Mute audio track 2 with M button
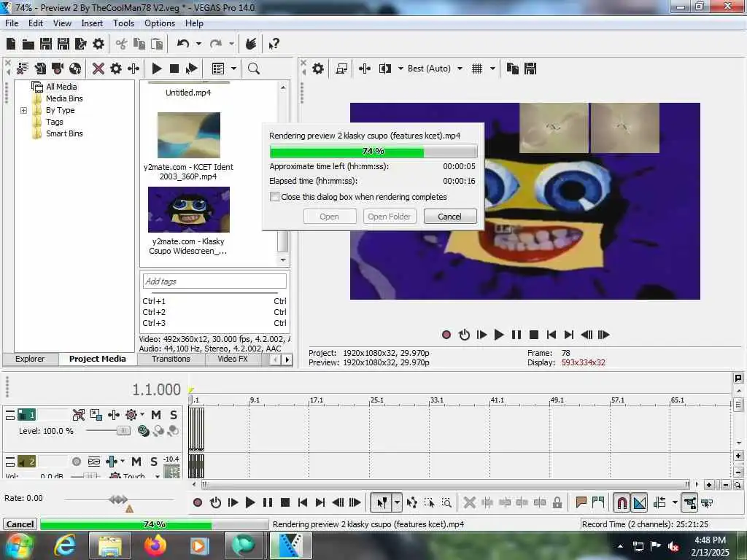 [136, 462]
